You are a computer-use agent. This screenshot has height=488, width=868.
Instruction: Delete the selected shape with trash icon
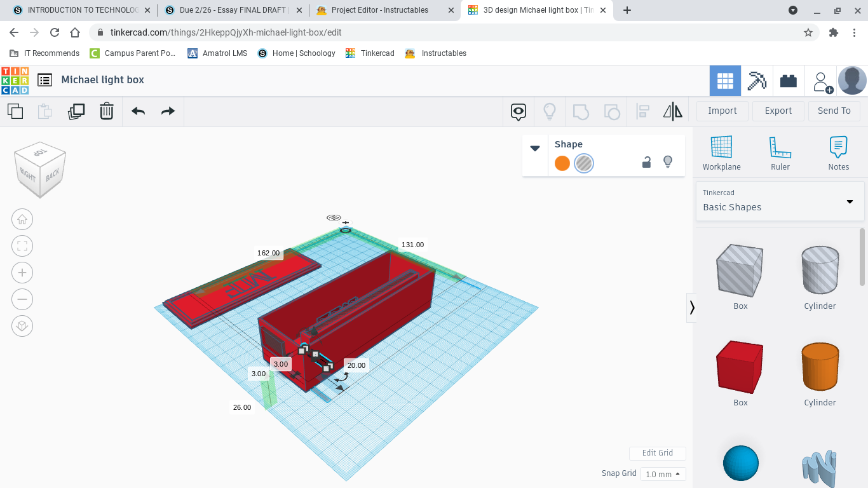point(107,111)
